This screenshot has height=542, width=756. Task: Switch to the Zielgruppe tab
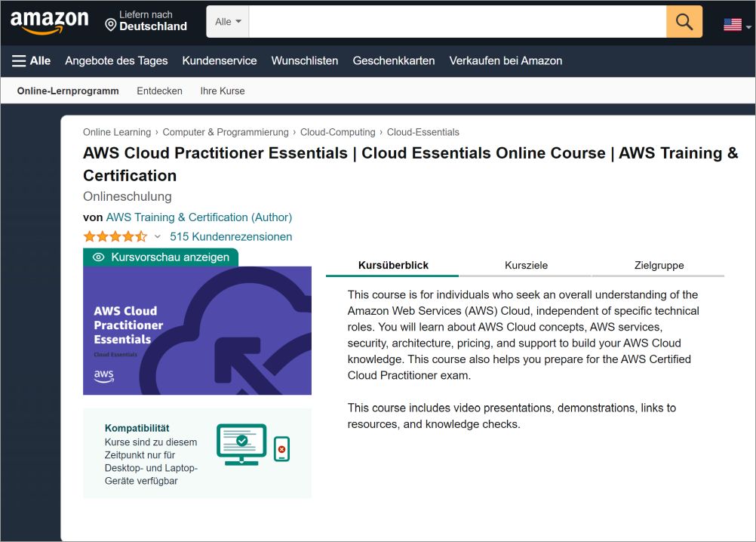pos(659,266)
